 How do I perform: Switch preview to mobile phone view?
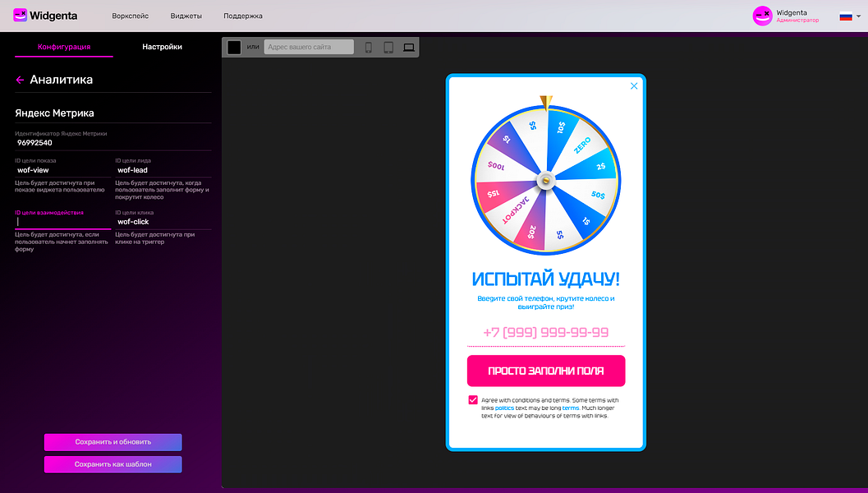click(368, 48)
